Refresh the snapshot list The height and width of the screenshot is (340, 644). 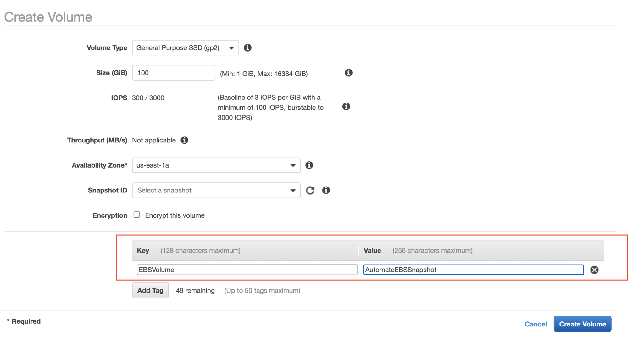pos(310,190)
